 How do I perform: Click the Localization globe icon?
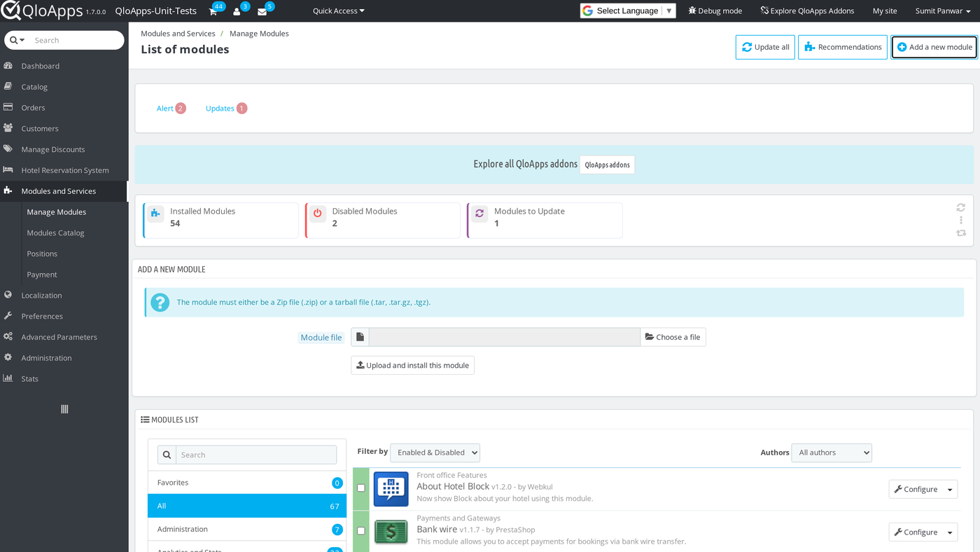tap(8, 295)
